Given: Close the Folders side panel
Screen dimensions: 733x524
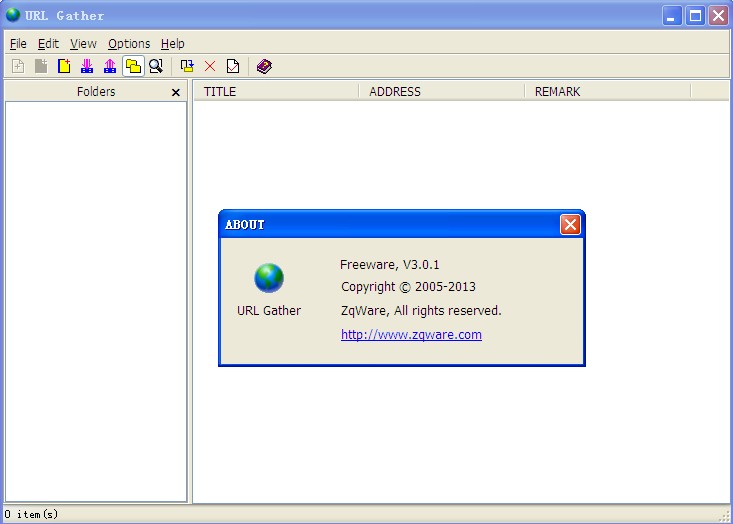Looking at the screenshot, I should 176,92.
